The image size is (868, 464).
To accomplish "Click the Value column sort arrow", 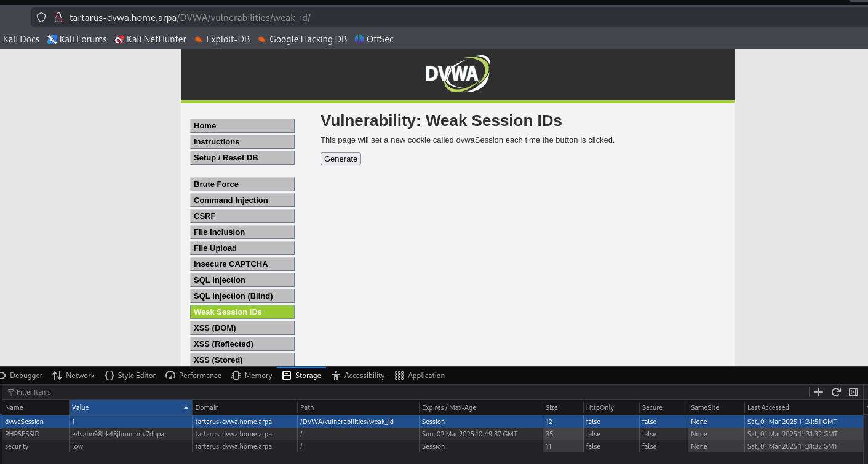I will point(186,407).
